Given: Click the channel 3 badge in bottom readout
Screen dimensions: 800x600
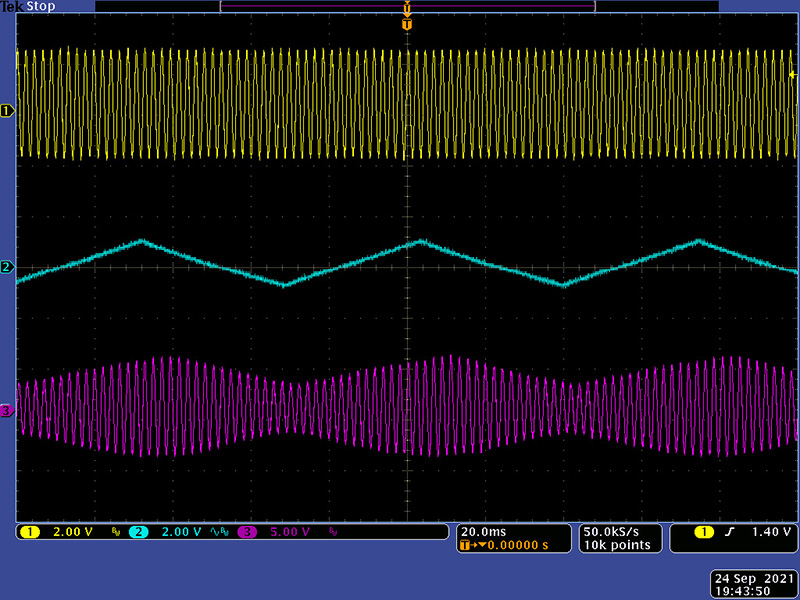Looking at the screenshot, I should (246, 531).
